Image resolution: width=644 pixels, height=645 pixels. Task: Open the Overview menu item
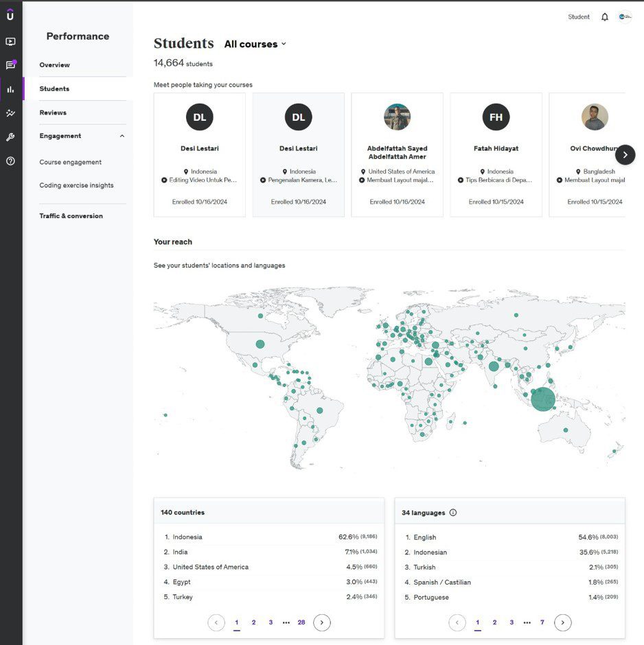coord(55,65)
